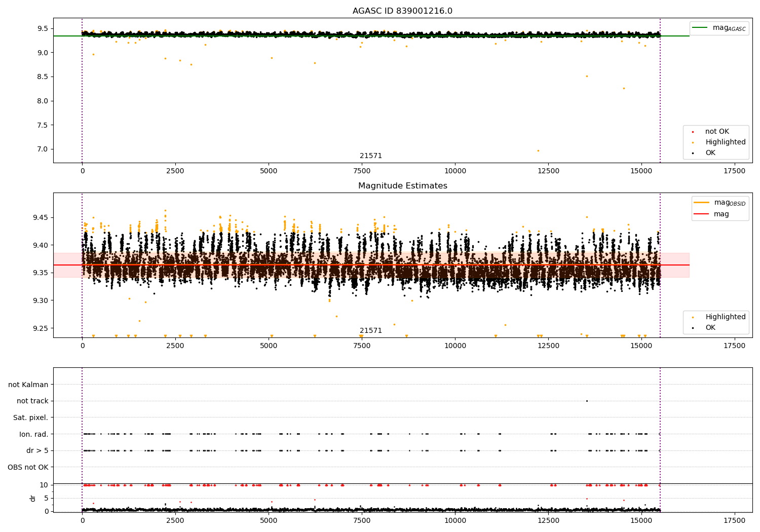Viewport: 760px width, 532px height.
Task: Click the 'Ion. rad.' row label
Action: coord(34,434)
